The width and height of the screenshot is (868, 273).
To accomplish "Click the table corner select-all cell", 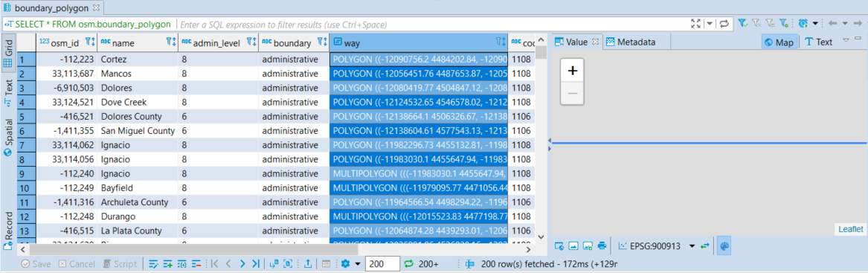I will point(27,42).
